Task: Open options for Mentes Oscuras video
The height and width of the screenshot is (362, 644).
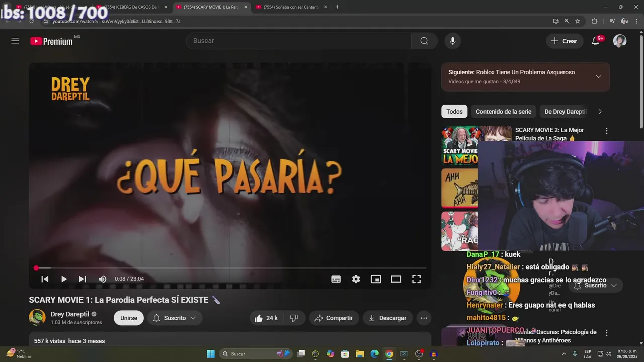Action: point(607,333)
